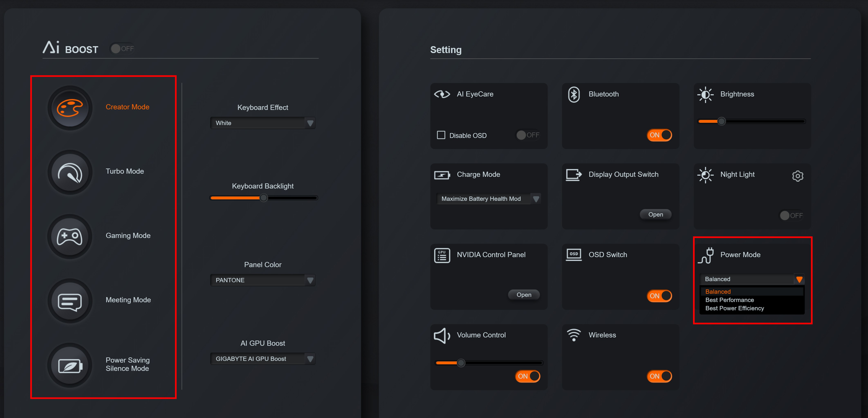Enable Power Saving Silence Mode icon
The width and height of the screenshot is (868, 418).
70,365
